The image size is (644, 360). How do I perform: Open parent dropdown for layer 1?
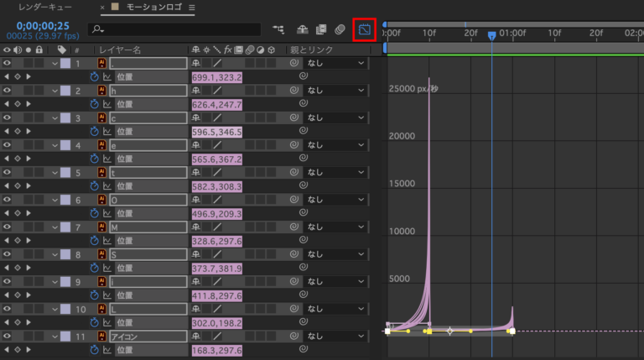point(335,63)
